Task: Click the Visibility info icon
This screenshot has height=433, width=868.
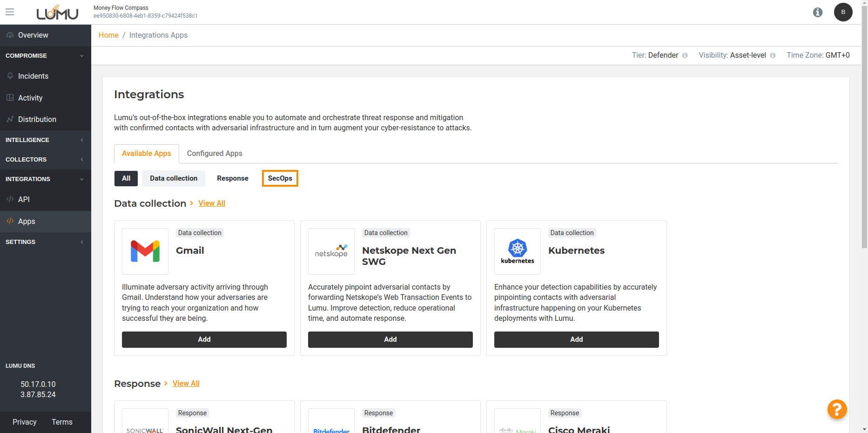Action: point(773,55)
